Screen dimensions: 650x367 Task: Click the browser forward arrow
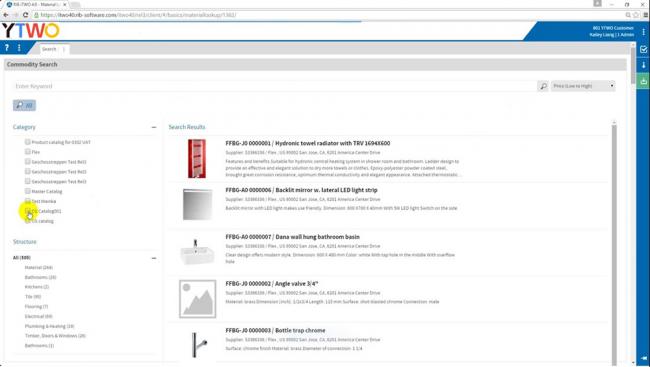click(x=16, y=15)
